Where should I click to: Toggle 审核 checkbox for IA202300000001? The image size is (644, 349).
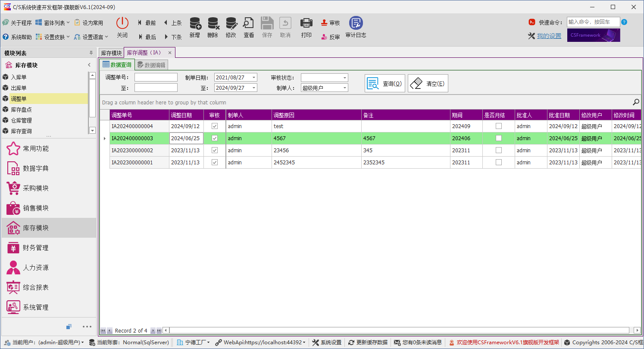pyautogui.click(x=215, y=163)
